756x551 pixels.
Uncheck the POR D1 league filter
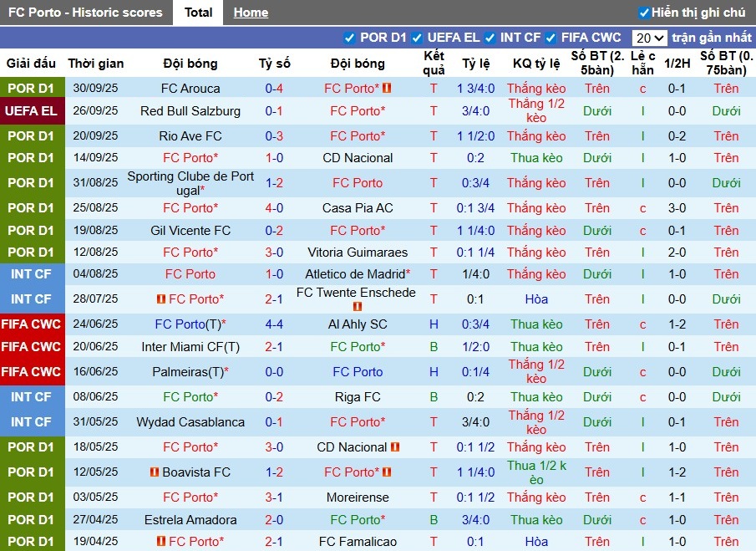[349, 38]
